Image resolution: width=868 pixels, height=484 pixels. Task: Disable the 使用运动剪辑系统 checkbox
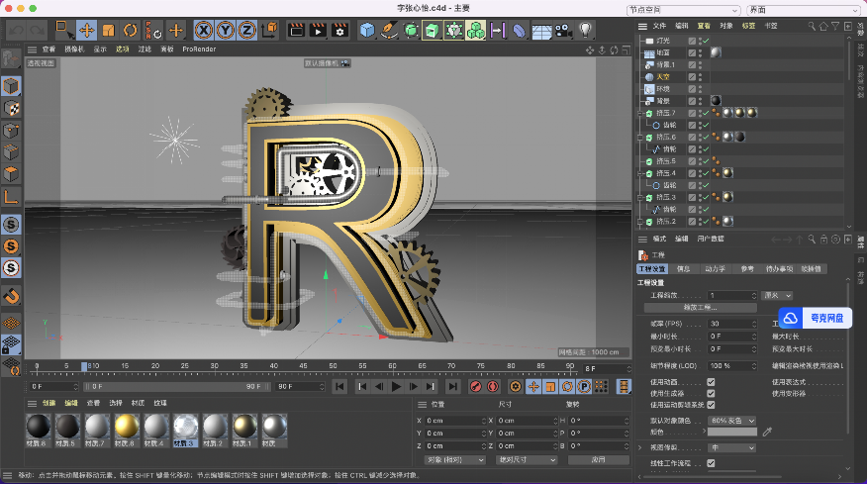coord(711,404)
